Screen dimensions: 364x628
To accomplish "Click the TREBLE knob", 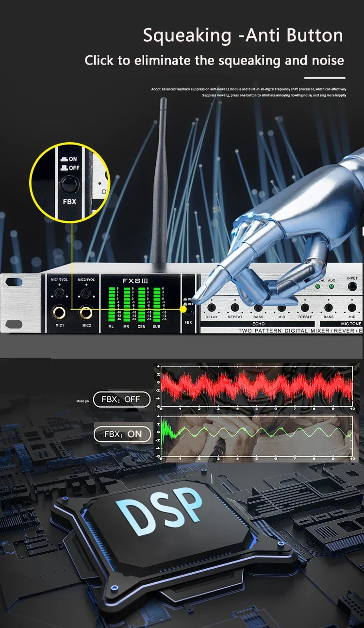I will [x=305, y=307].
